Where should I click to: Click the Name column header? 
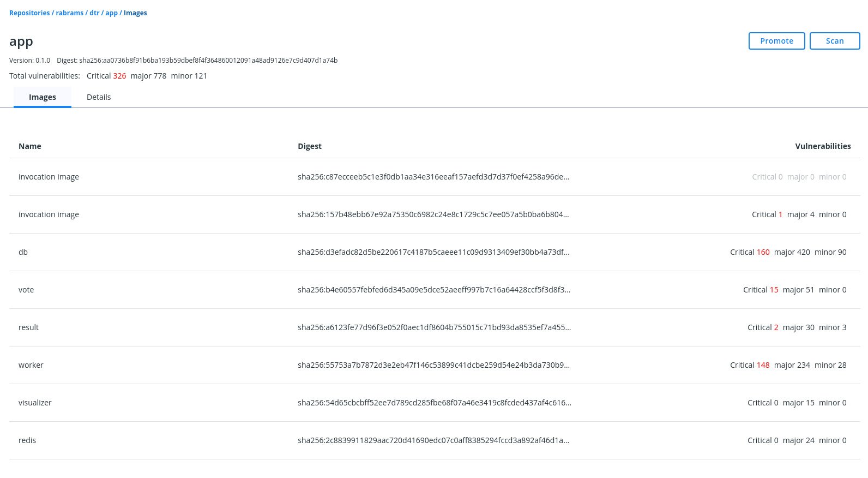point(30,146)
